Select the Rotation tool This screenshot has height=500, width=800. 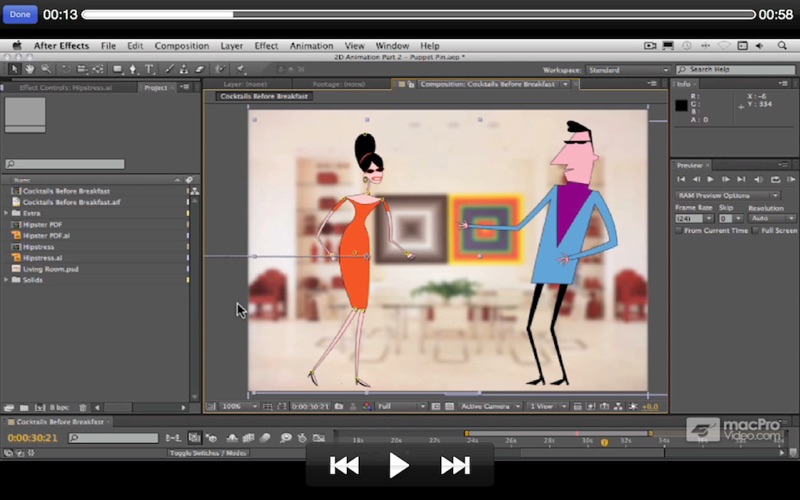[x=66, y=69]
